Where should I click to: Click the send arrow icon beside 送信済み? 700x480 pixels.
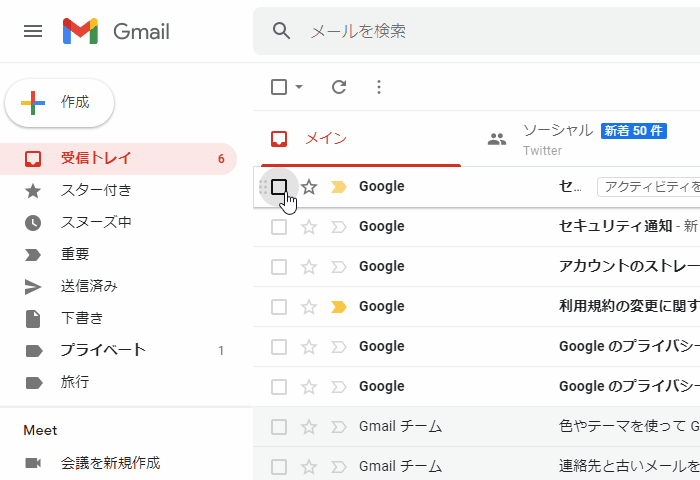(33, 287)
